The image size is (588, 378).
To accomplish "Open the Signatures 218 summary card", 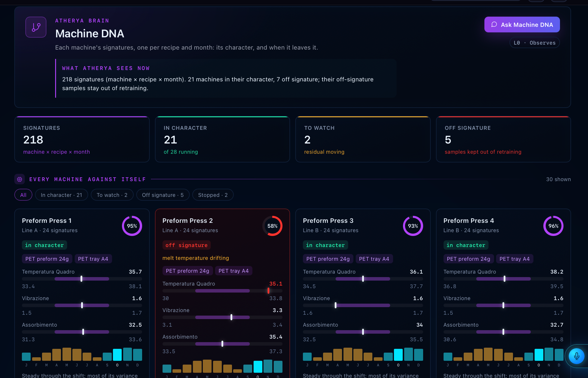I will pyautogui.click(x=82, y=139).
